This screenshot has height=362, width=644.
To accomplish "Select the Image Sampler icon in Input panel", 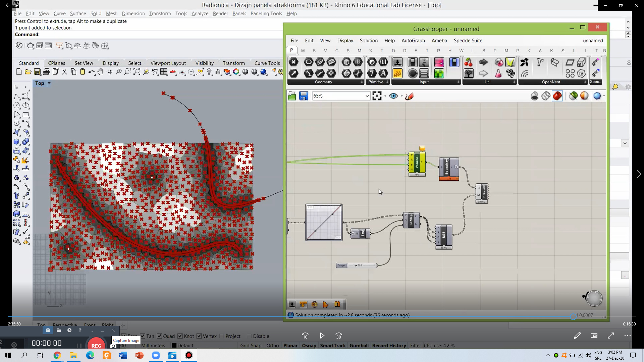I will pyautogui.click(x=439, y=73).
